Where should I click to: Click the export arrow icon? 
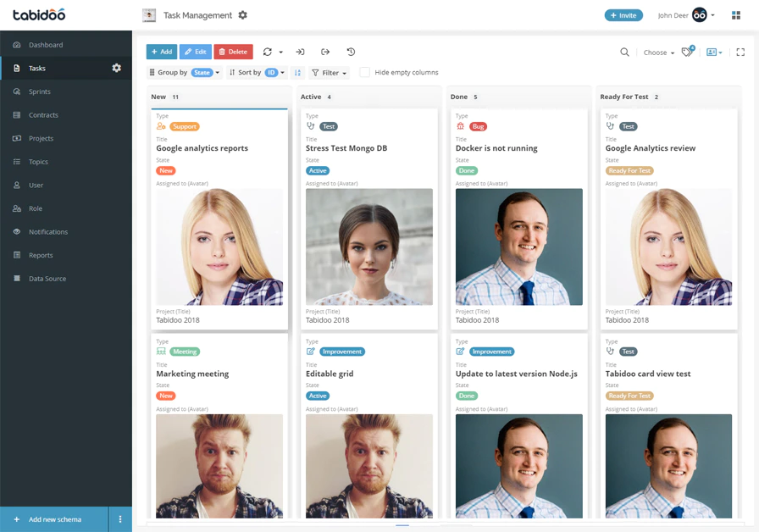click(x=325, y=52)
